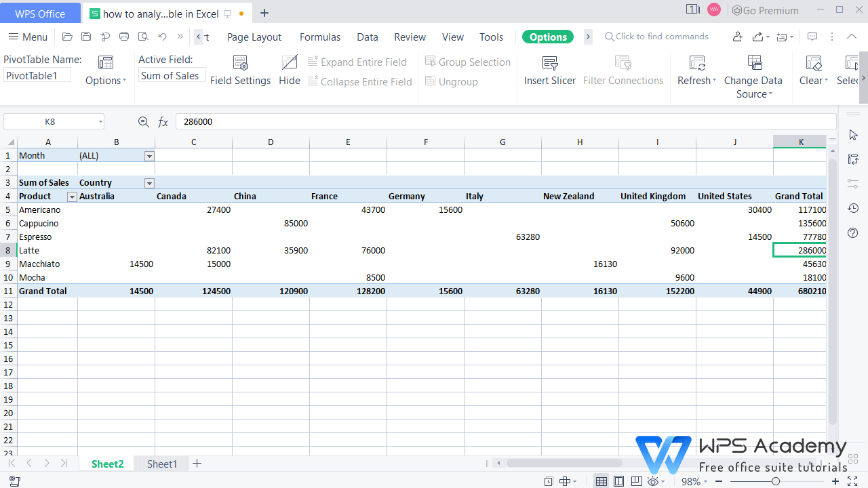Open the Country column filter dropdown
868x488 pixels.
point(149,183)
